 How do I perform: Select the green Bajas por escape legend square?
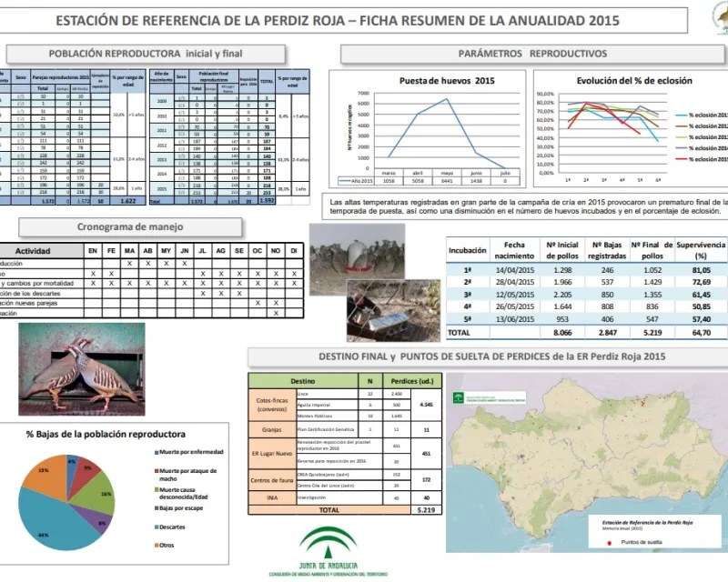[157, 508]
